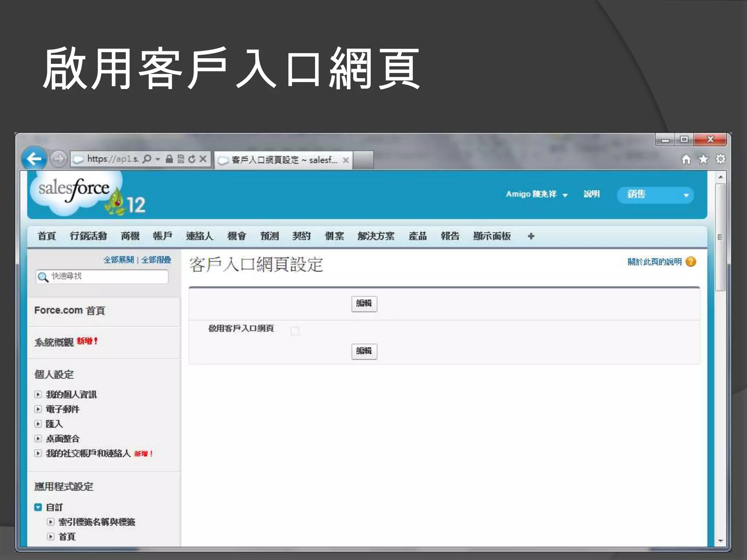This screenshot has width=747, height=560.
Task: Open the 連絡人 tab
Action: 200,236
